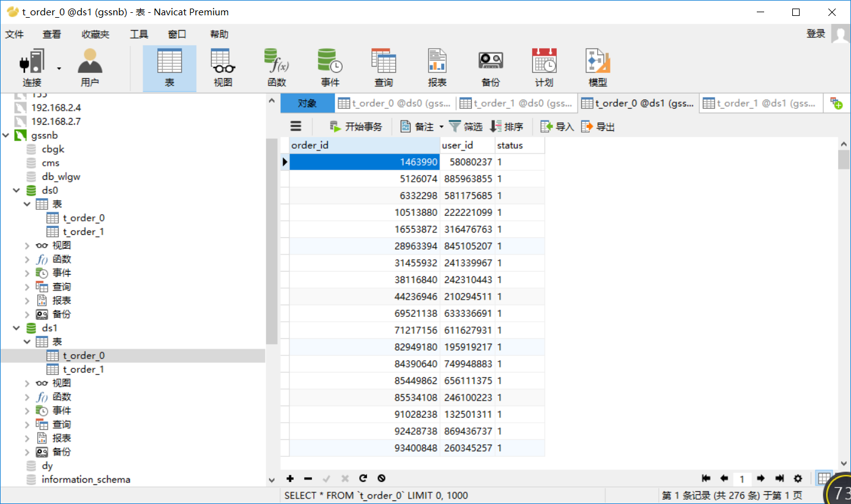Go to the first page of records
The width and height of the screenshot is (851, 504).
(706, 478)
